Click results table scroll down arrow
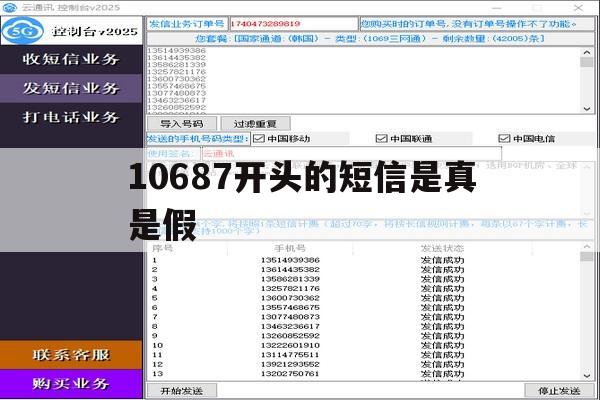The image size is (600, 400). click(587, 376)
